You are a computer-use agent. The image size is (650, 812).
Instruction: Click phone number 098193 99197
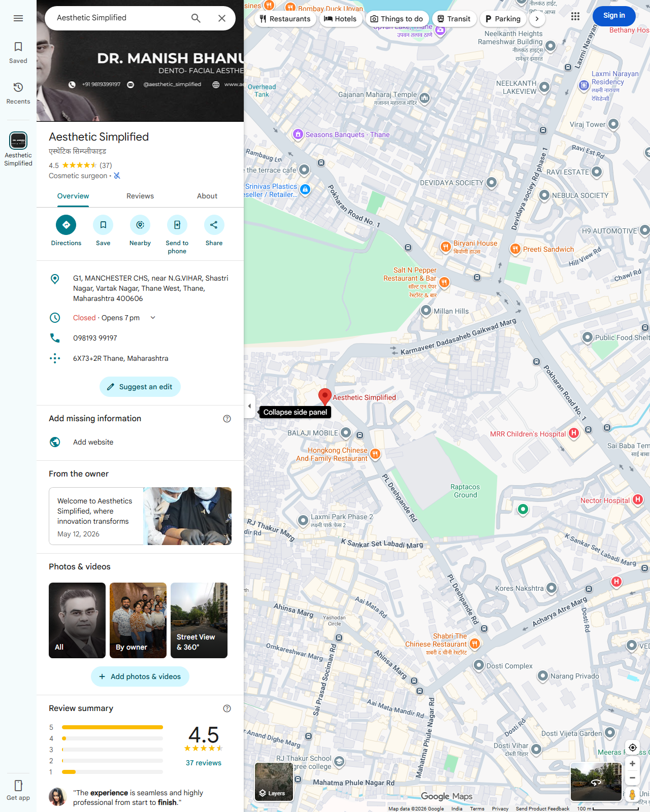coord(95,338)
